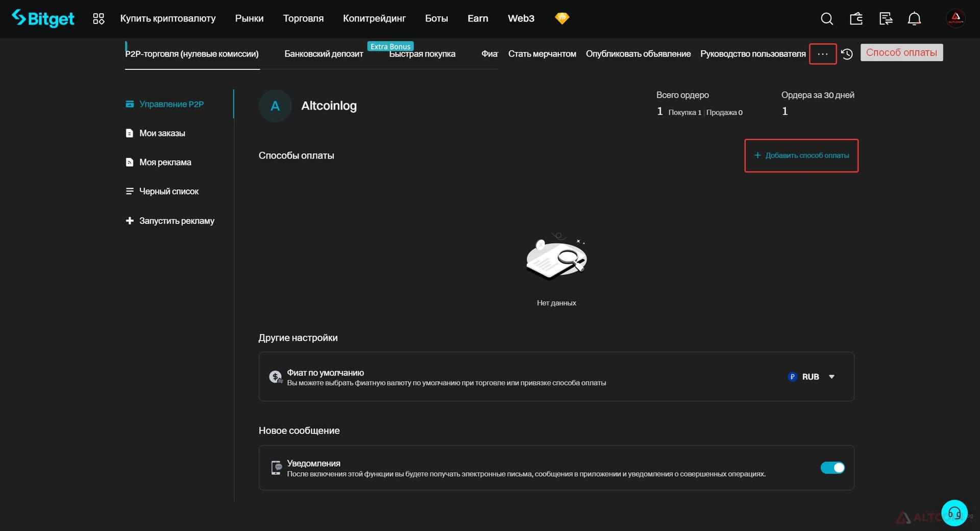Open Руководство пользователя link

pos(753,54)
